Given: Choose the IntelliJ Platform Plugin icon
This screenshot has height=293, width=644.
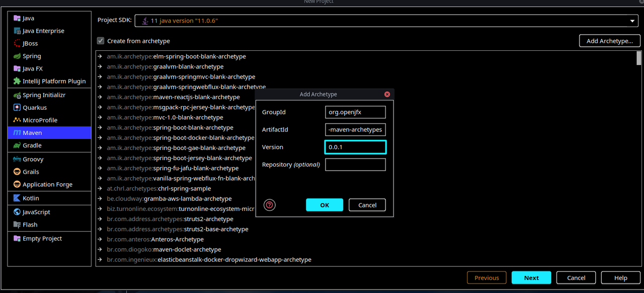Looking at the screenshot, I should pos(17,81).
